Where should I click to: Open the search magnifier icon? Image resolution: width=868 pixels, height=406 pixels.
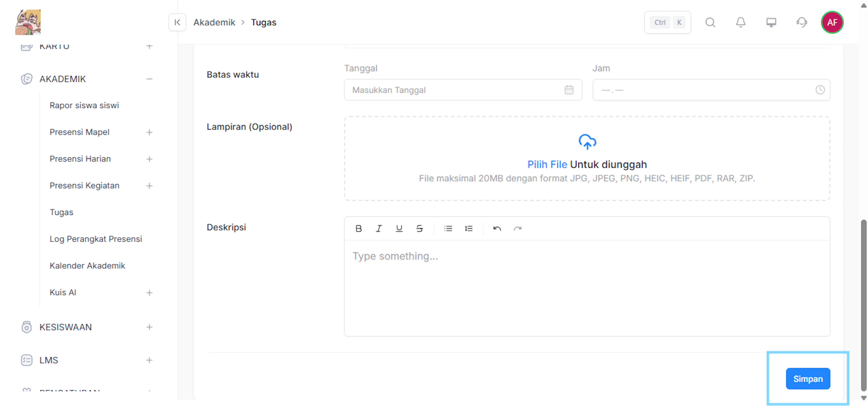pos(710,22)
